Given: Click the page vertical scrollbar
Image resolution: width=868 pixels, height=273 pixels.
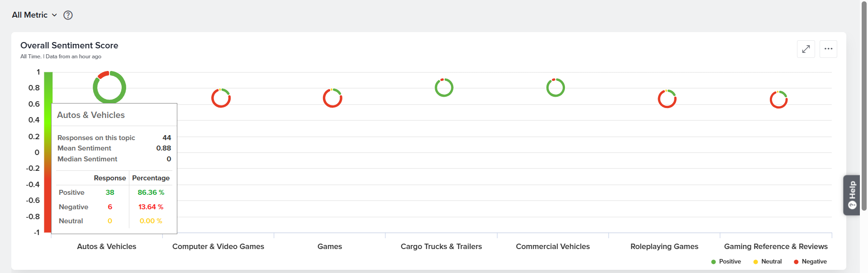Looking at the screenshot, I should point(864,106).
